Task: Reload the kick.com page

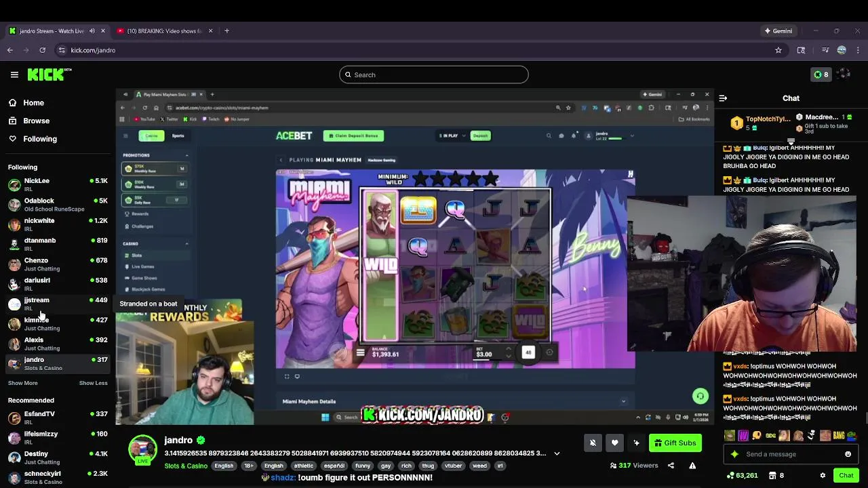Action: (42, 50)
